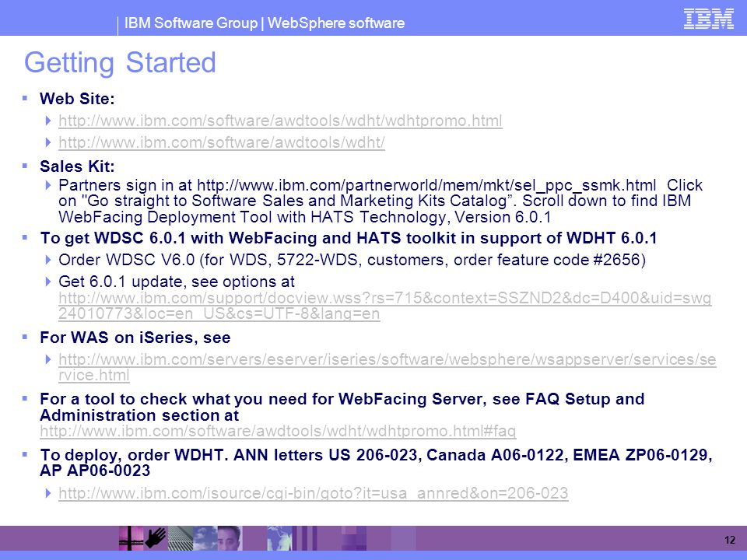This screenshot has width=747, height=560.
Task: Click the man's face image in footer banner
Action: tap(229, 538)
